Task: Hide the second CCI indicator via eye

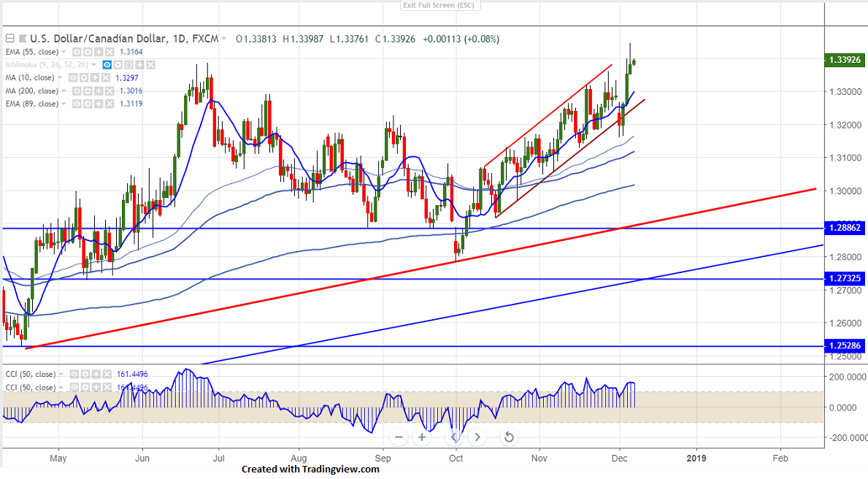Action: [74, 387]
